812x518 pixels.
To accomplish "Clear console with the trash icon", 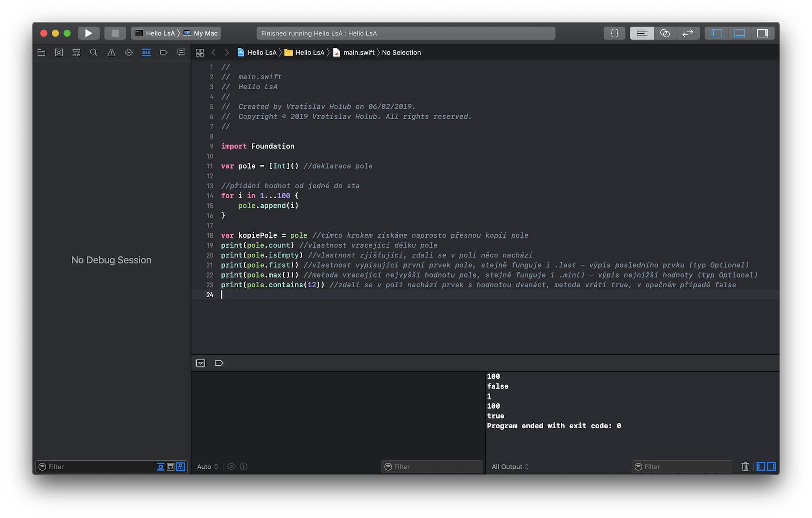I will click(745, 467).
